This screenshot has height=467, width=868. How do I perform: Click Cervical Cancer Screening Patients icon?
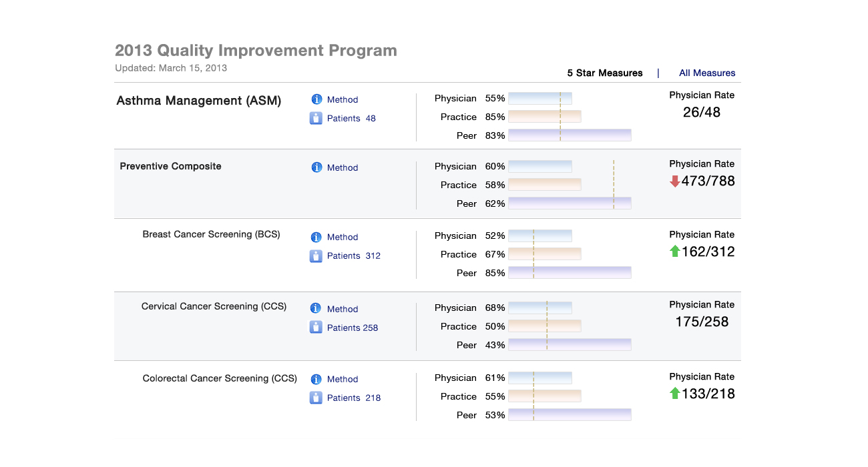pyautogui.click(x=316, y=328)
